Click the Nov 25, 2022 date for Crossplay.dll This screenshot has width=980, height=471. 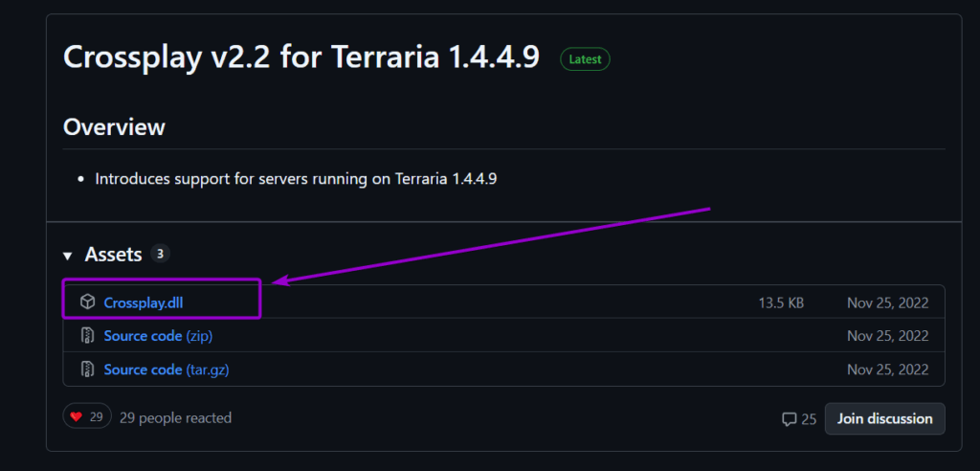(887, 303)
